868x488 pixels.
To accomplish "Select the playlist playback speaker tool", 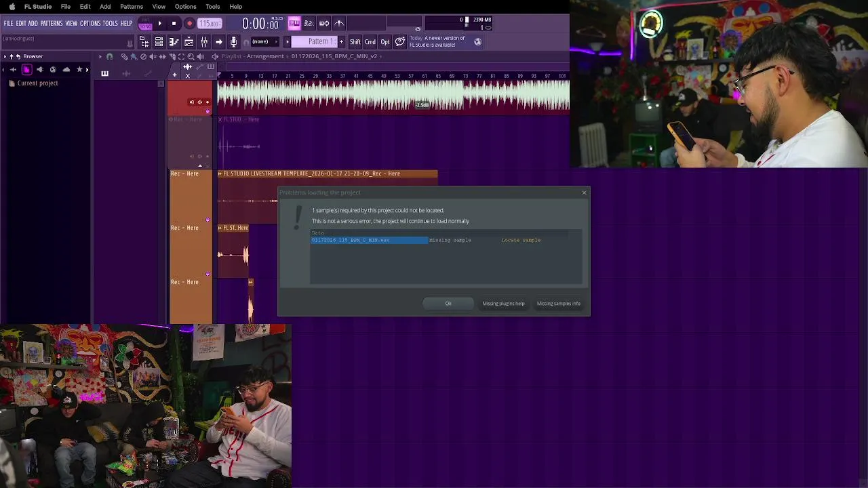I will pos(201,56).
